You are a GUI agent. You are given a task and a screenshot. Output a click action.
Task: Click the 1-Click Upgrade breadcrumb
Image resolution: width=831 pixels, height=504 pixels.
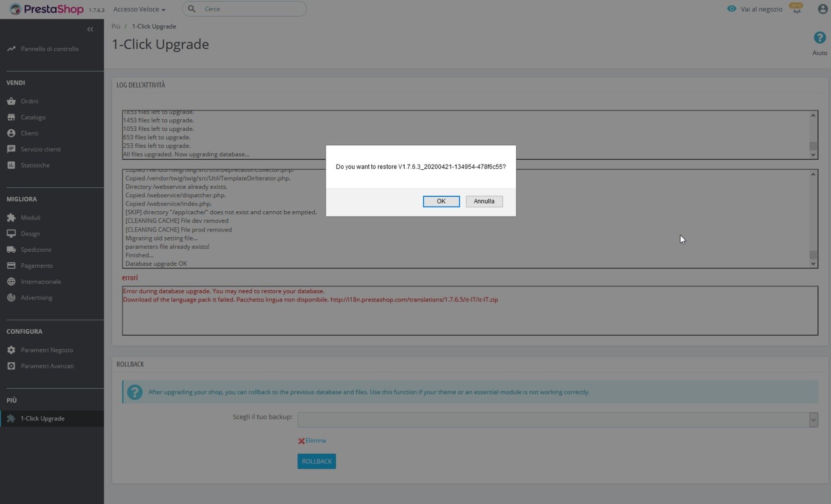pyautogui.click(x=154, y=26)
